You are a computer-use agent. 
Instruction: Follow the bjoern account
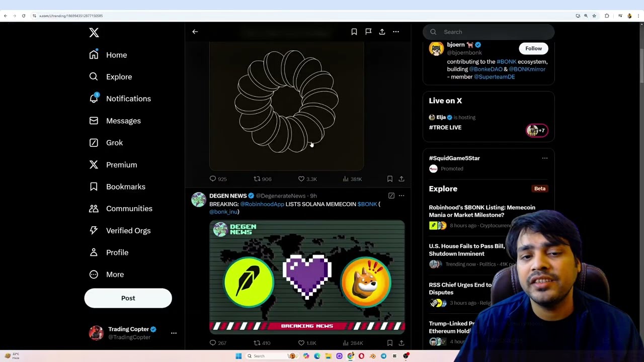[x=533, y=49]
